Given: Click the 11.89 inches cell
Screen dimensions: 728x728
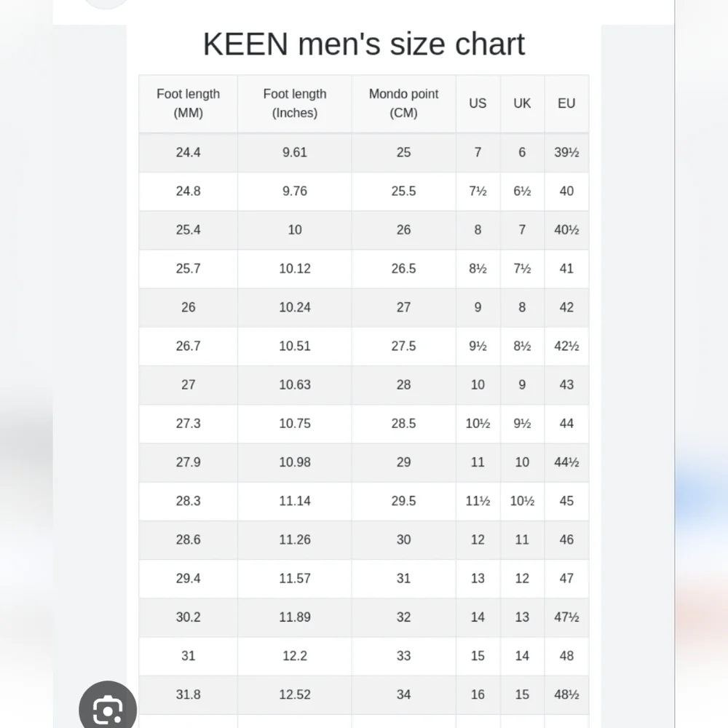Looking at the screenshot, I should pyautogui.click(x=295, y=617).
